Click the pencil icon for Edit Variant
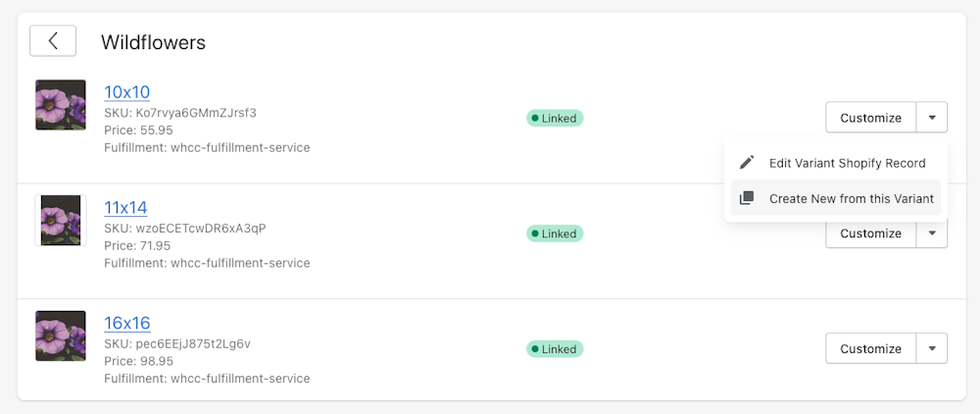The width and height of the screenshot is (980, 414). pos(747,163)
